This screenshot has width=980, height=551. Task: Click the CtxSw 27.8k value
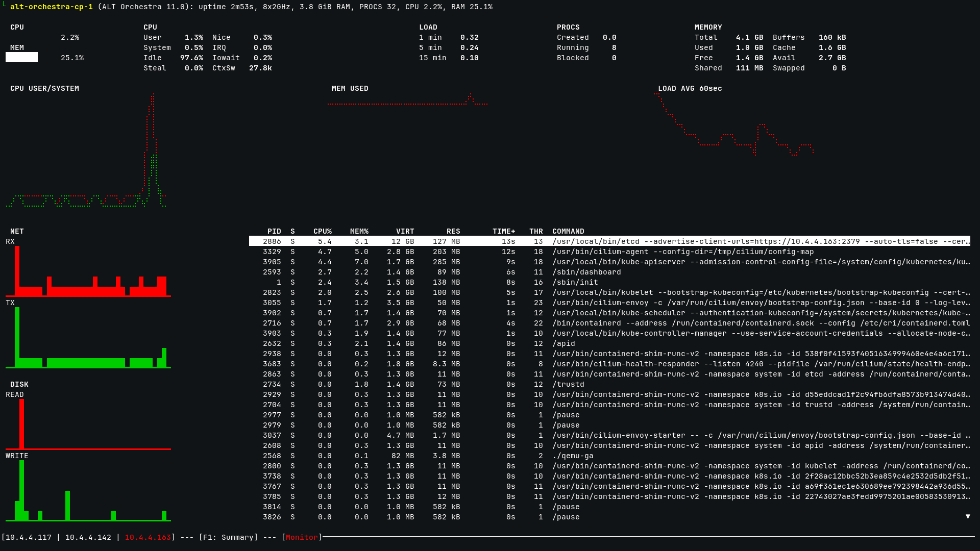tap(260, 68)
